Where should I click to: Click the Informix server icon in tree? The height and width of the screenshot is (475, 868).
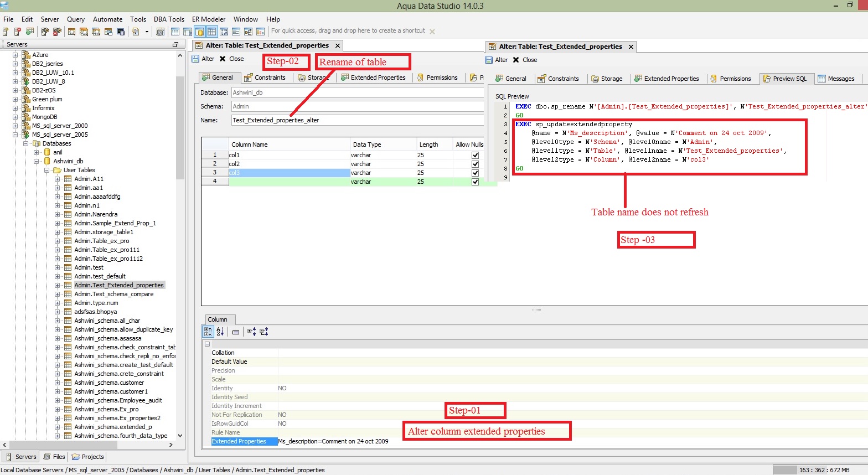coord(26,108)
